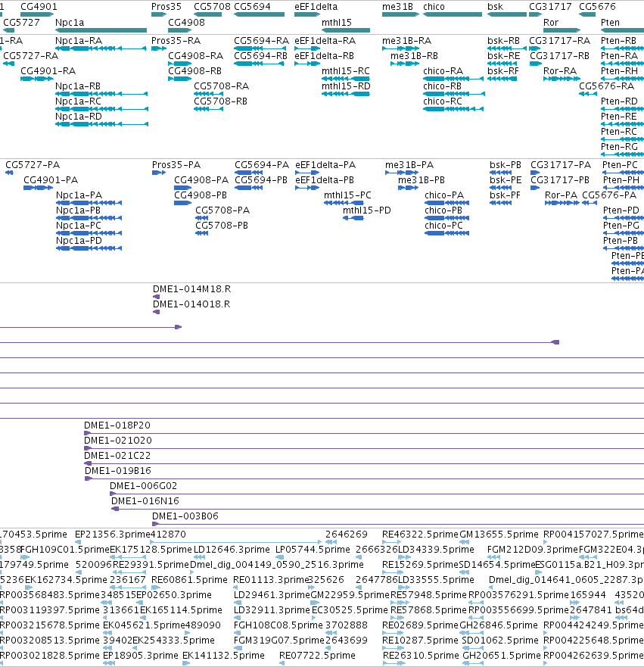644x667 pixels.
Task: Click protein CG5727-PA
Action: click(x=9, y=173)
